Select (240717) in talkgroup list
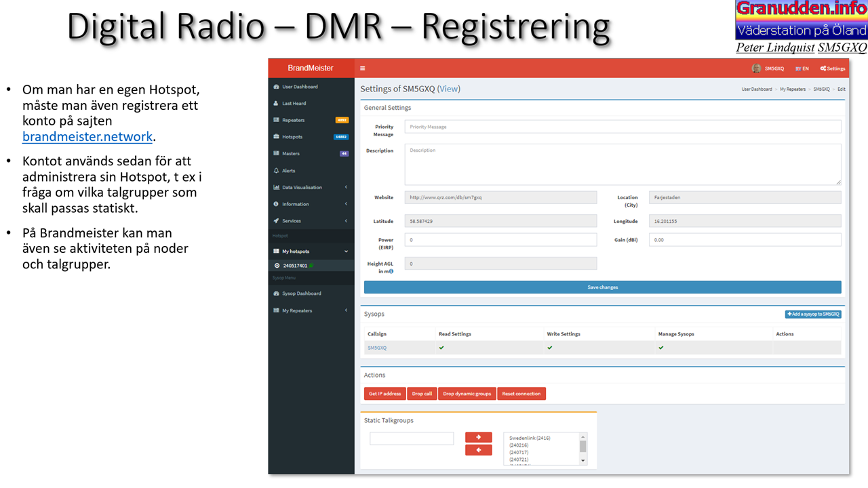 [x=519, y=452]
